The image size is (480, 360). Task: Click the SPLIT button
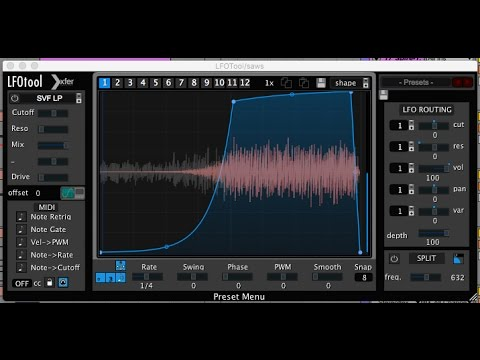[x=426, y=258]
